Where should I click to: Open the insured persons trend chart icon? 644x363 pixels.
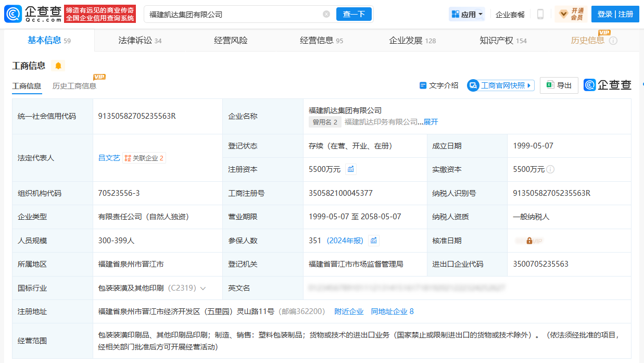pyautogui.click(x=373, y=241)
